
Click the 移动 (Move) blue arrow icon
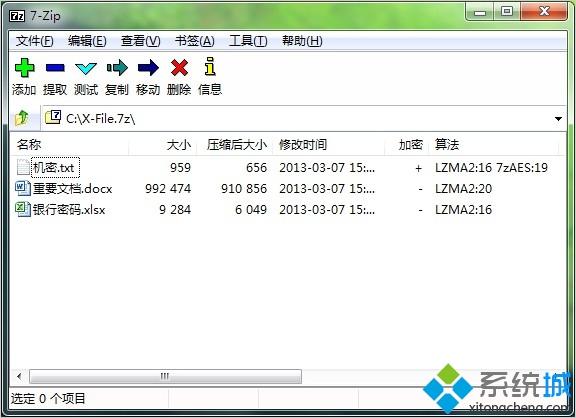coord(148,68)
